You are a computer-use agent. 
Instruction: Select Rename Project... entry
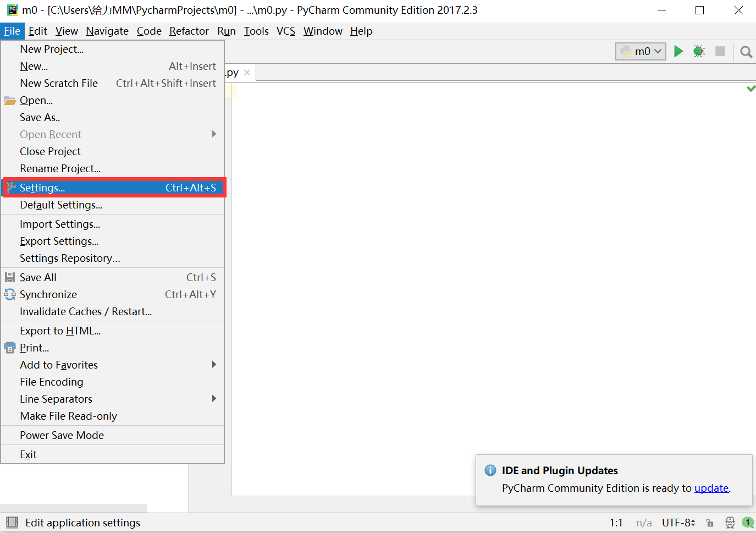(x=113, y=168)
